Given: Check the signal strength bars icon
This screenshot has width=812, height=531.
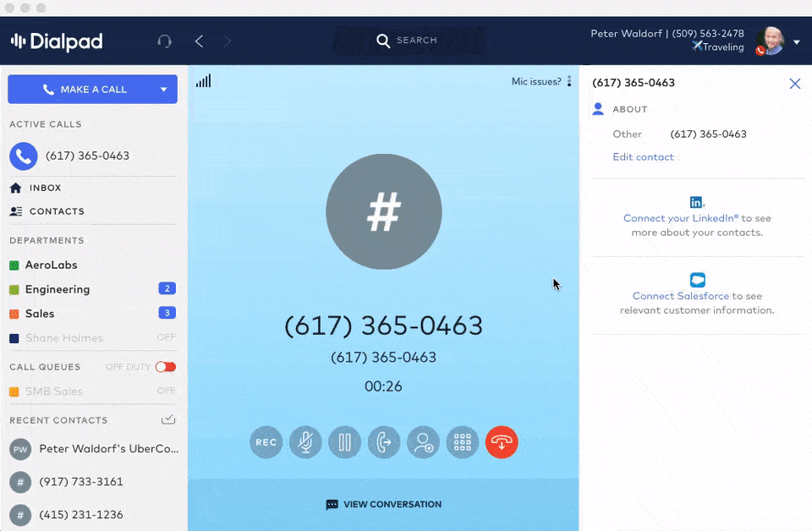Looking at the screenshot, I should [x=204, y=80].
